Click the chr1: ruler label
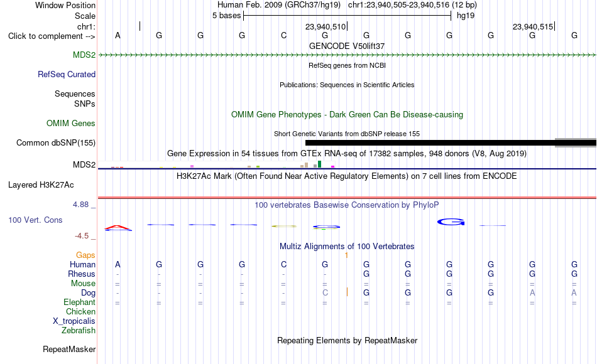Screen dimensions: 597x364 click(86, 26)
